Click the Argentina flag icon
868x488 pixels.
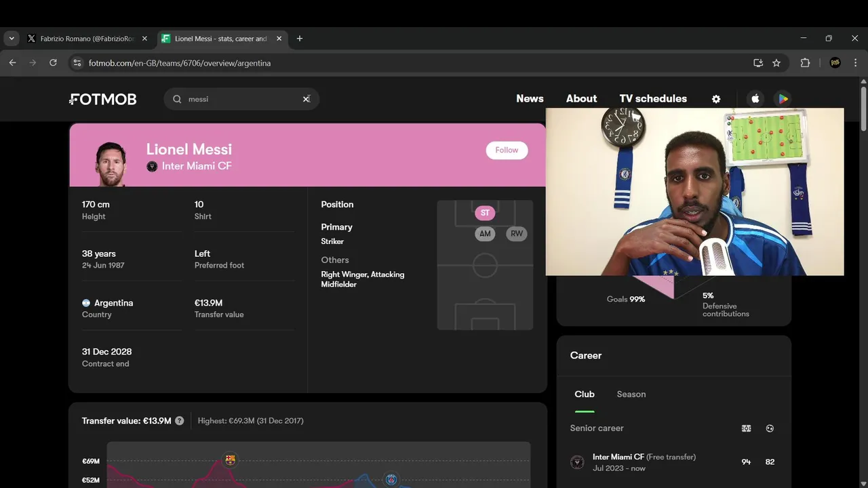[x=86, y=303]
